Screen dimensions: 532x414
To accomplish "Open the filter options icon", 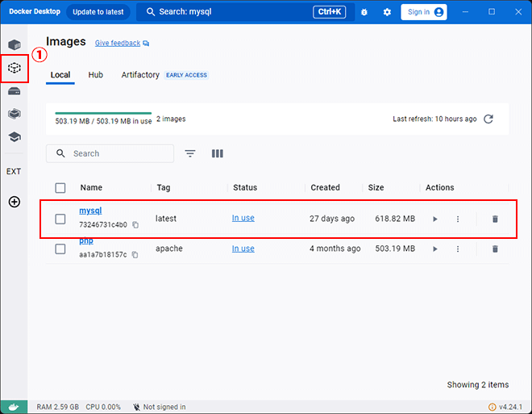I will pyautogui.click(x=190, y=153).
